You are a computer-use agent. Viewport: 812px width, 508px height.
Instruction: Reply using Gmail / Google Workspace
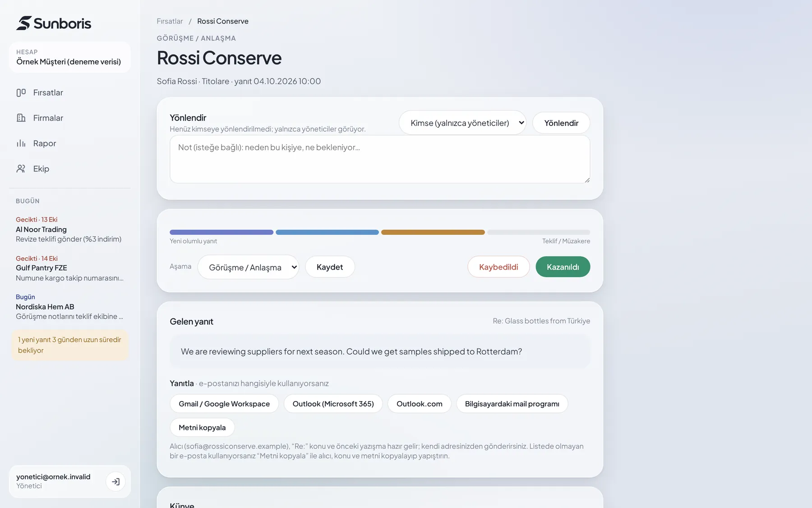click(x=224, y=404)
